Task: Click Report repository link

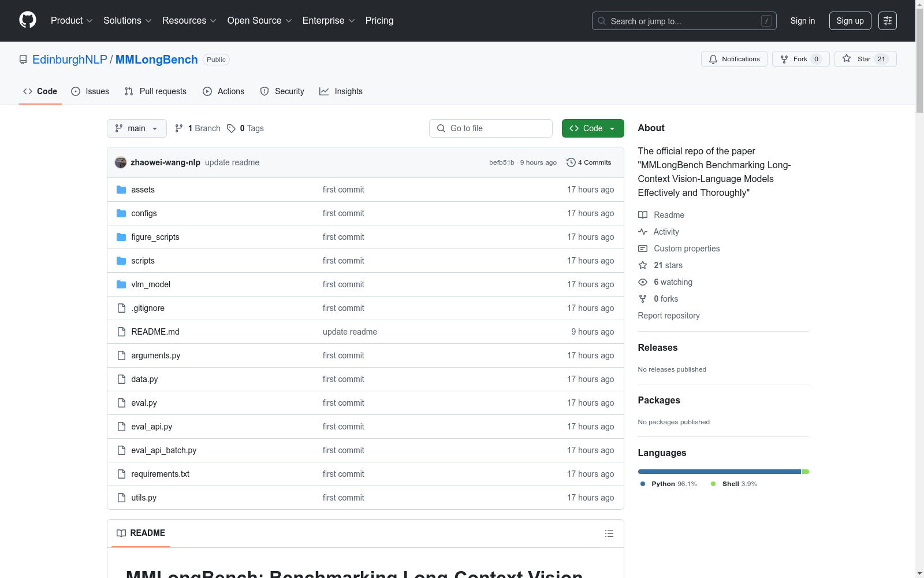Action: pyautogui.click(x=669, y=316)
